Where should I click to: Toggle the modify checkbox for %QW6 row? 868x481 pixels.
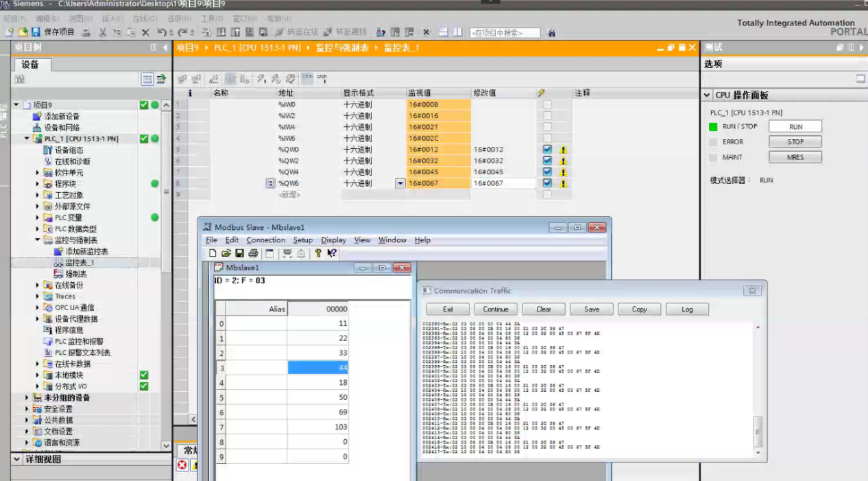pos(547,183)
